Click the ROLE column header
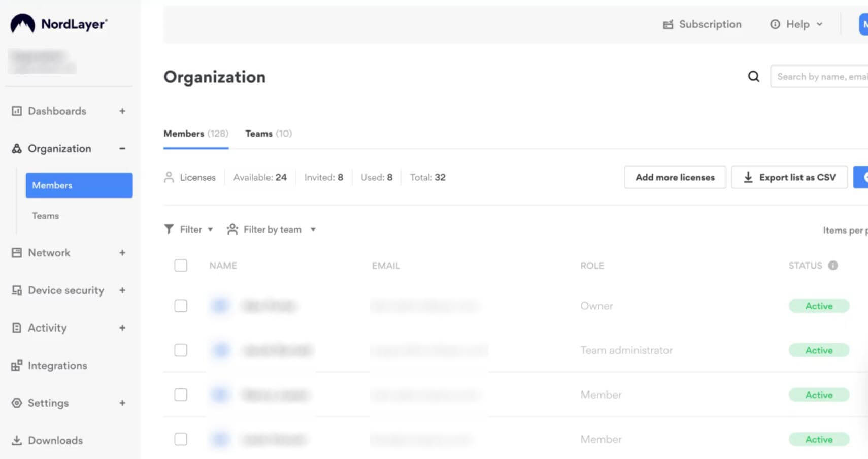Viewport: 868px width, 459px height. point(592,266)
